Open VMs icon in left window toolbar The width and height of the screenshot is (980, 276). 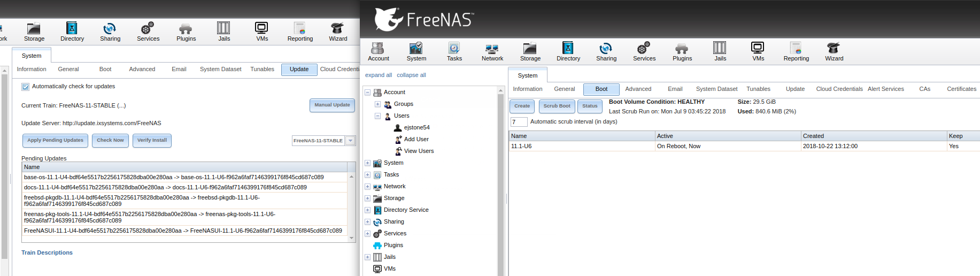click(x=261, y=32)
